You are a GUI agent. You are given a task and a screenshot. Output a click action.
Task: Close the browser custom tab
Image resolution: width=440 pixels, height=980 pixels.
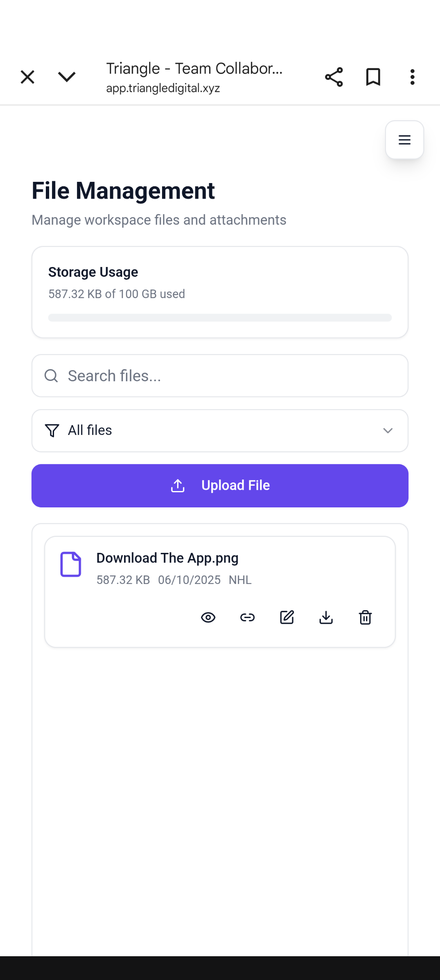pos(27,77)
